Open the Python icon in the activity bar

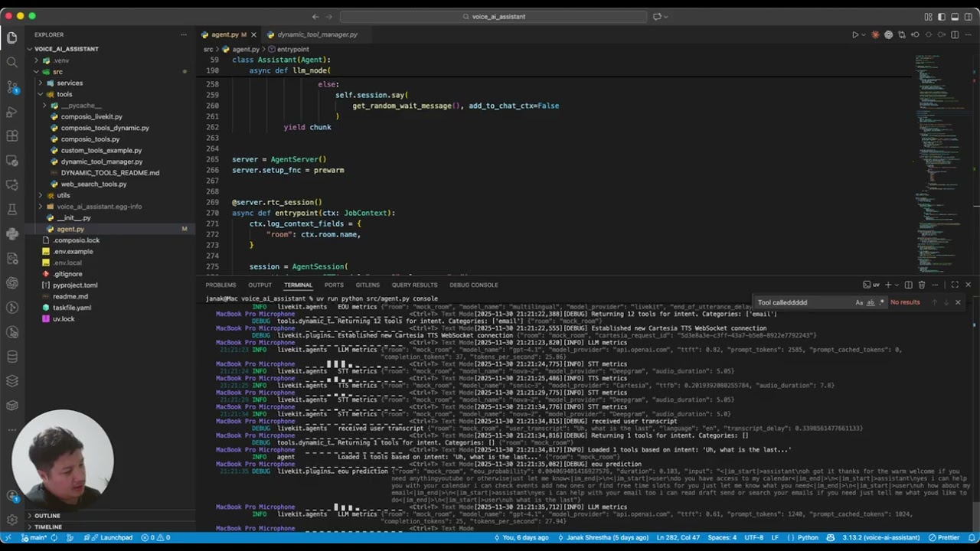(11, 234)
